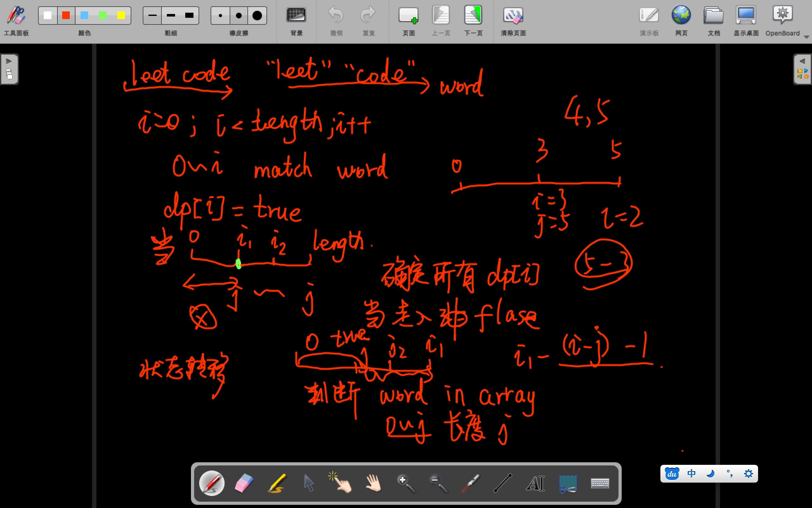The width and height of the screenshot is (812, 508).
Task: Select the Scroll page hand tool
Action: point(373,484)
